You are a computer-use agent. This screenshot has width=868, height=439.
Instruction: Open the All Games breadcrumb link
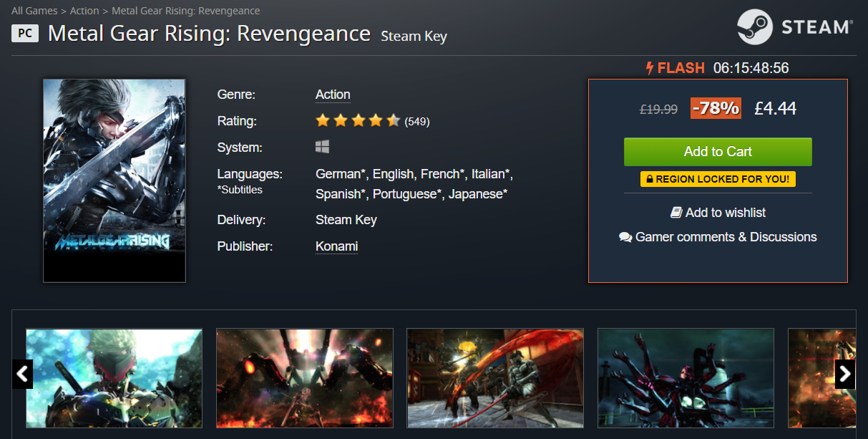click(34, 11)
